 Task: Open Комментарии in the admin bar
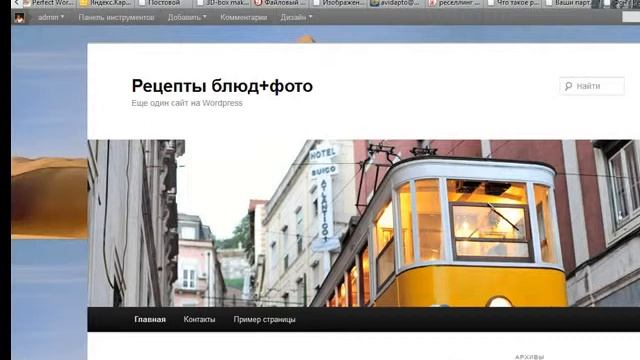coord(244,17)
